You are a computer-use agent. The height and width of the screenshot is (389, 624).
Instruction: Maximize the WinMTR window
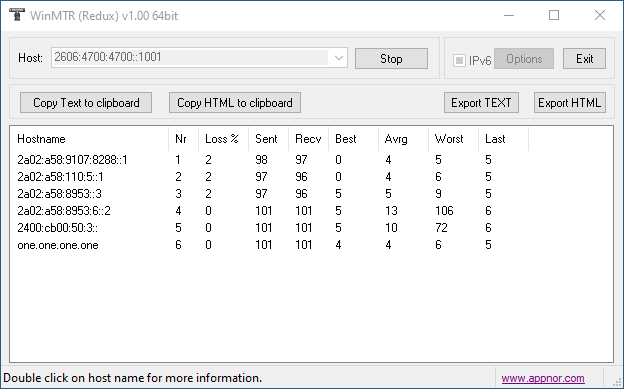pyautogui.click(x=554, y=16)
